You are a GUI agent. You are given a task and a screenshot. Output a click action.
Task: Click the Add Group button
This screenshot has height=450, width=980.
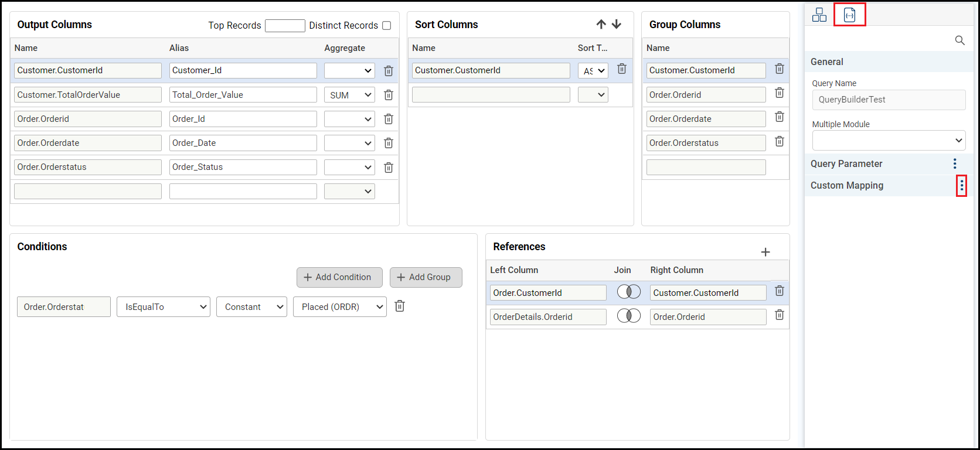pos(426,277)
